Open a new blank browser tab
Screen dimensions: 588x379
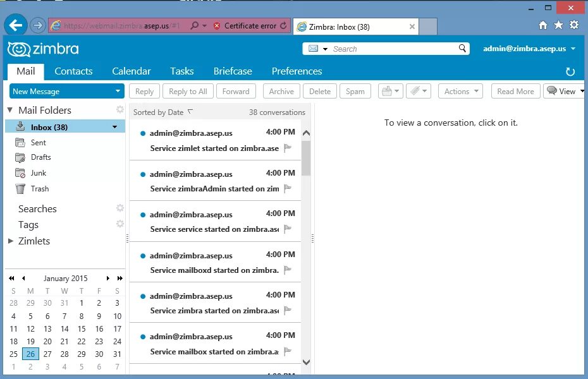(x=428, y=27)
